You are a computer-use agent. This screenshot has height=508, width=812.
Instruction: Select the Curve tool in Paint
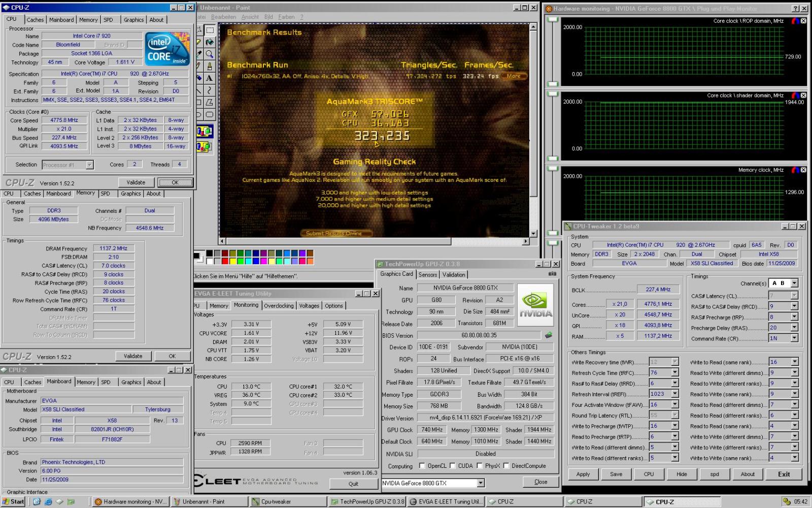[210, 90]
